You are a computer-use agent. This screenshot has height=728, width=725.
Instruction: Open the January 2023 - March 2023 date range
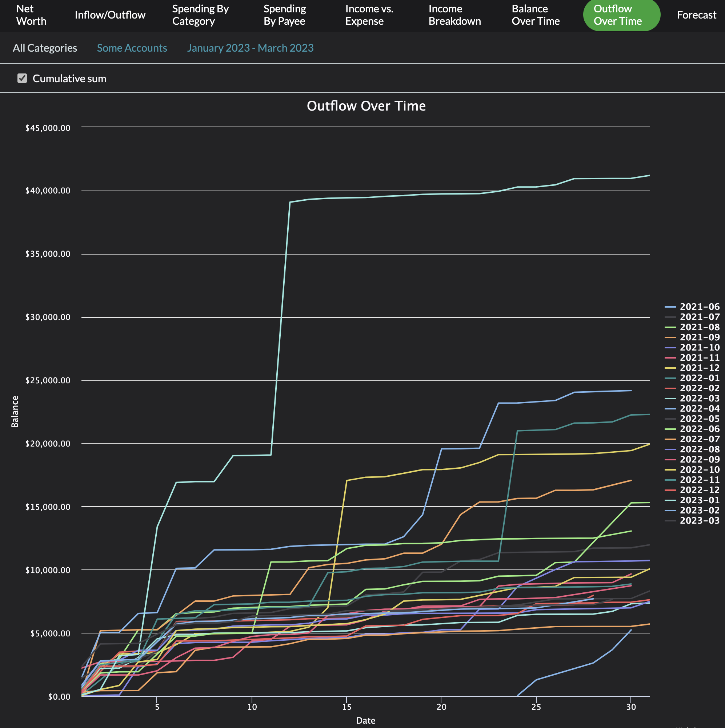250,48
